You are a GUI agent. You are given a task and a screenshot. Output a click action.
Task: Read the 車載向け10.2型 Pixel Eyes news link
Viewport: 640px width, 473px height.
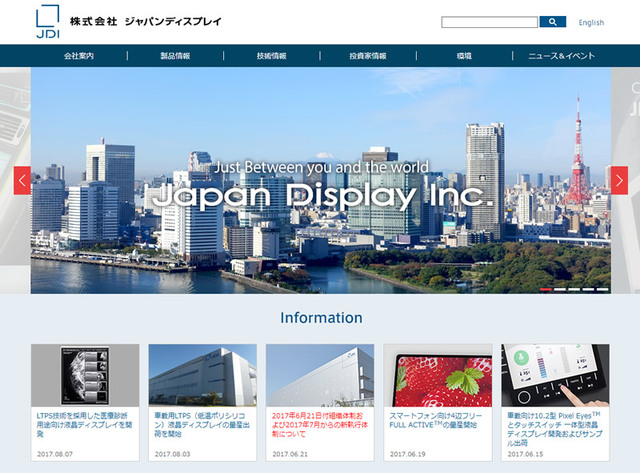[x=555, y=429]
